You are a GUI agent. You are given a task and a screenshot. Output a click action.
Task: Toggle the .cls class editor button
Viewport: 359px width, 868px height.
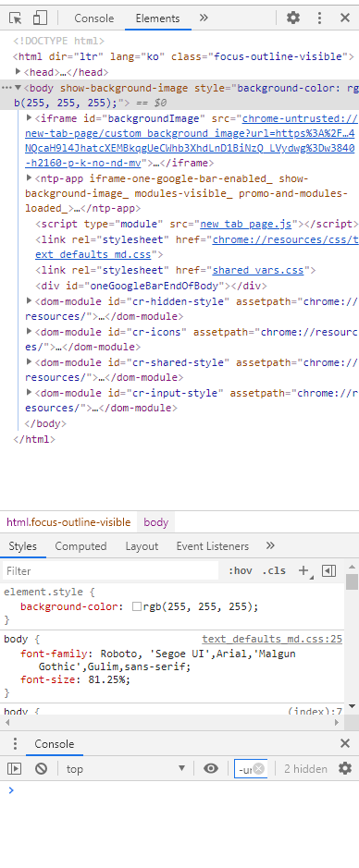(274, 570)
